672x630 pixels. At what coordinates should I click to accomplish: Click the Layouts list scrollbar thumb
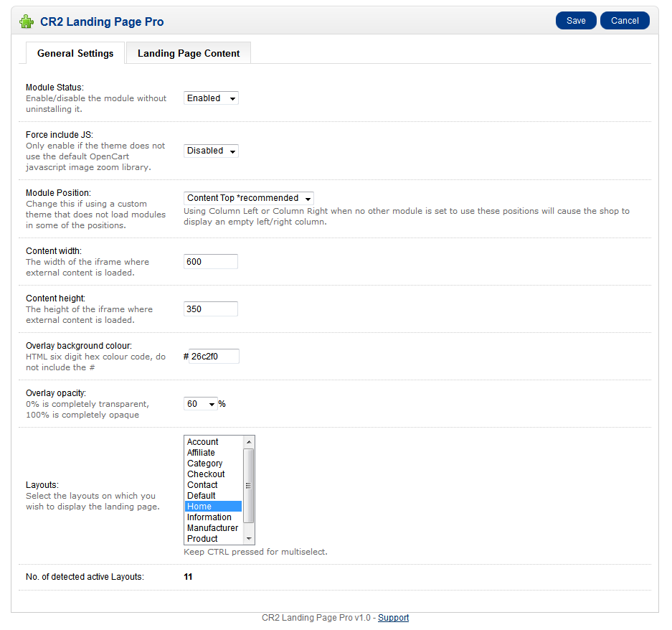click(249, 486)
